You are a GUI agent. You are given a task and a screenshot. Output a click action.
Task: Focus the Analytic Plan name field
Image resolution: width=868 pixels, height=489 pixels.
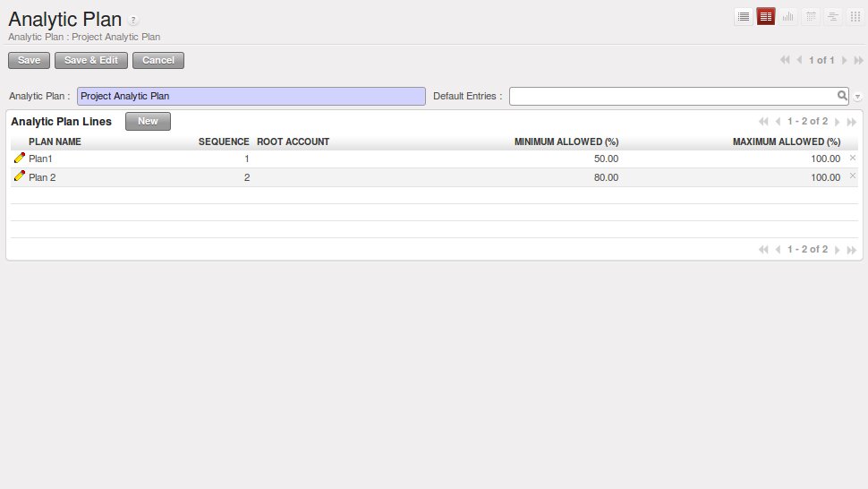pos(251,96)
